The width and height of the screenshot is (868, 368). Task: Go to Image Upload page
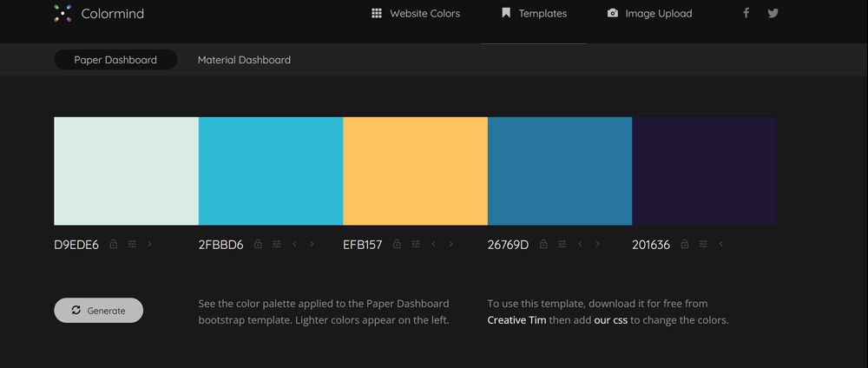pos(649,13)
